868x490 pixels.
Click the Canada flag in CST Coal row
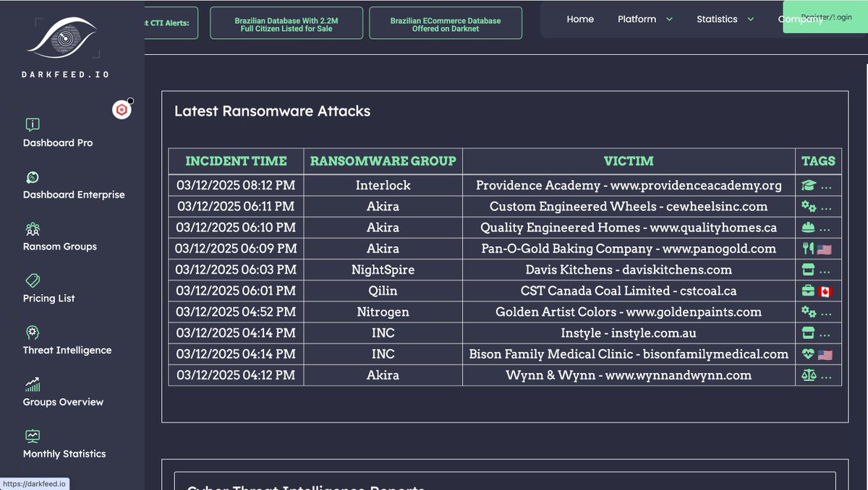click(825, 291)
